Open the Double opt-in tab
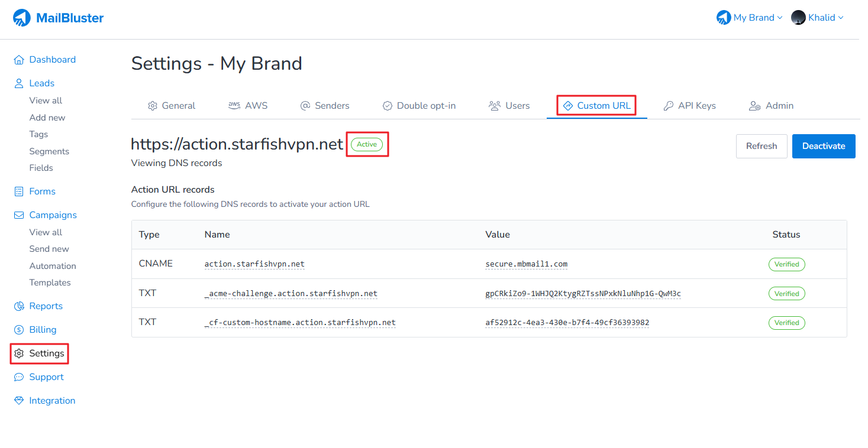This screenshot has height=448, width=868. tap(419, 106)
